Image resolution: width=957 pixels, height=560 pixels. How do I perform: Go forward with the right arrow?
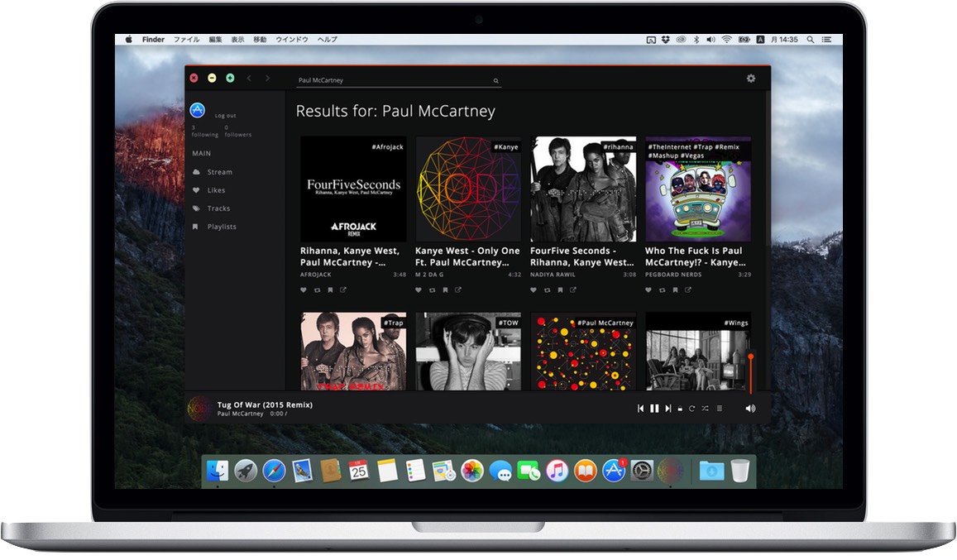tap(267, 78)
